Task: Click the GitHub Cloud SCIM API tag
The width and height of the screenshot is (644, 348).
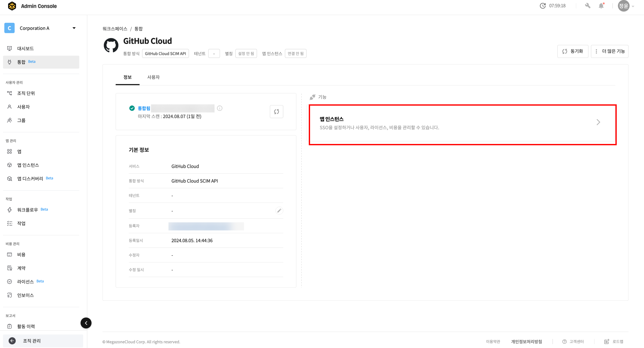Action: pos(165,53)
